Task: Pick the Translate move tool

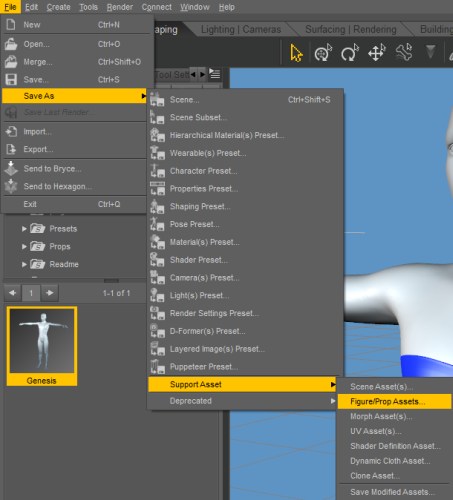Action: [376, 53]
